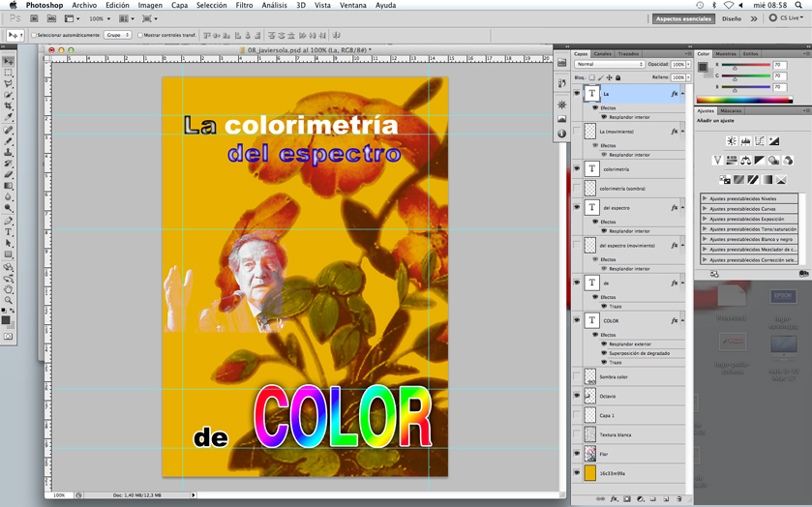Open the Filtro menu
The width and height of the screenshot is (812, 507).
click(x=244, y=5)
